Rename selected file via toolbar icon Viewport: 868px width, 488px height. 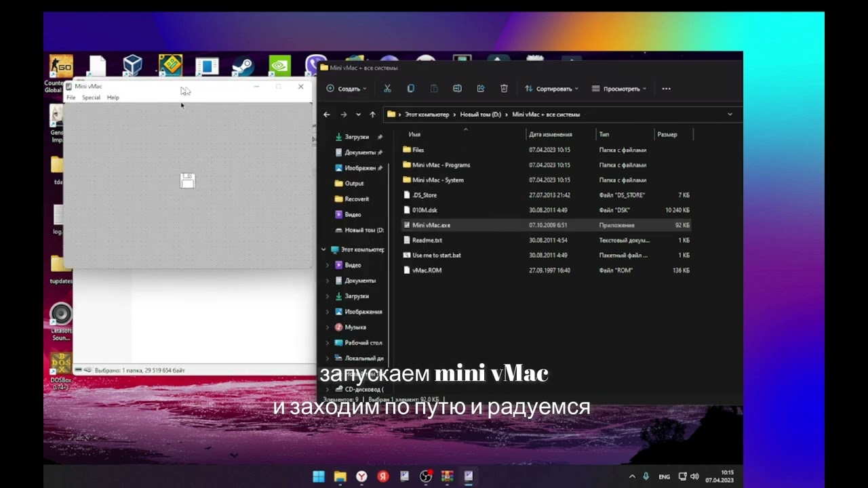(457, 89)
